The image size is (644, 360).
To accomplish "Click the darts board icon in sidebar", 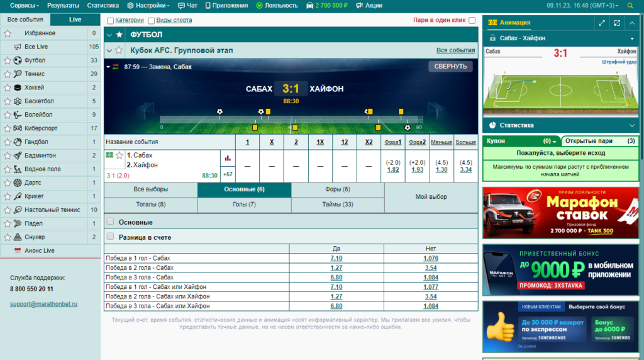I will (18, 183).
